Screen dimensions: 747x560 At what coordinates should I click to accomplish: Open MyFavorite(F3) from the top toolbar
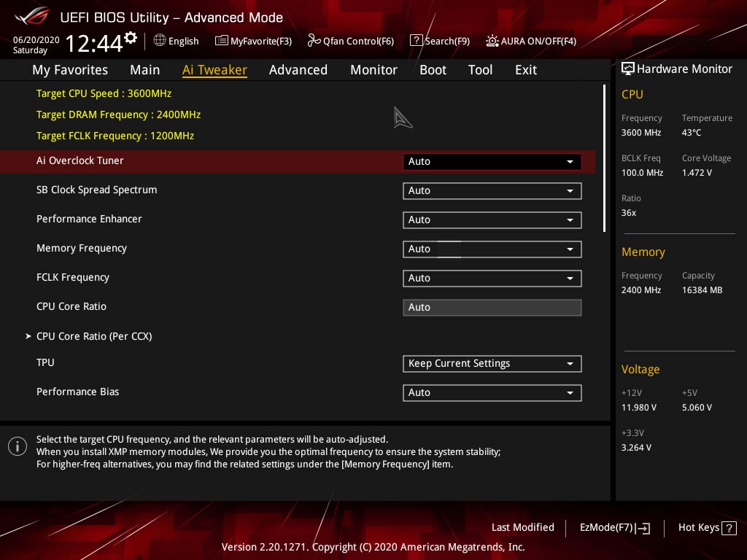point(221,41)
